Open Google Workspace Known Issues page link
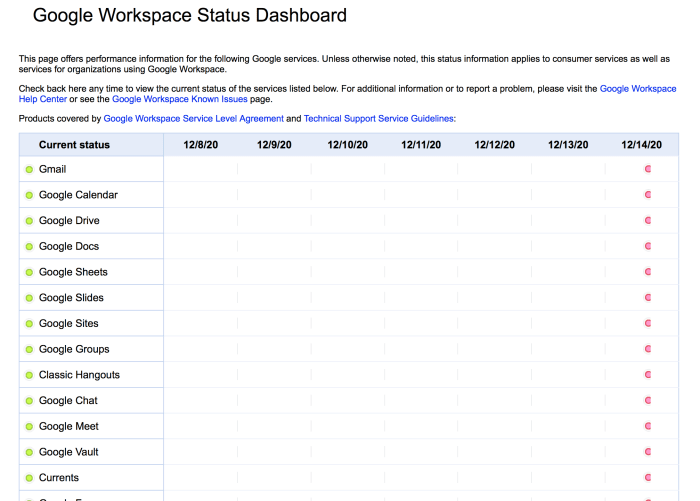 [x=173, y=99]
